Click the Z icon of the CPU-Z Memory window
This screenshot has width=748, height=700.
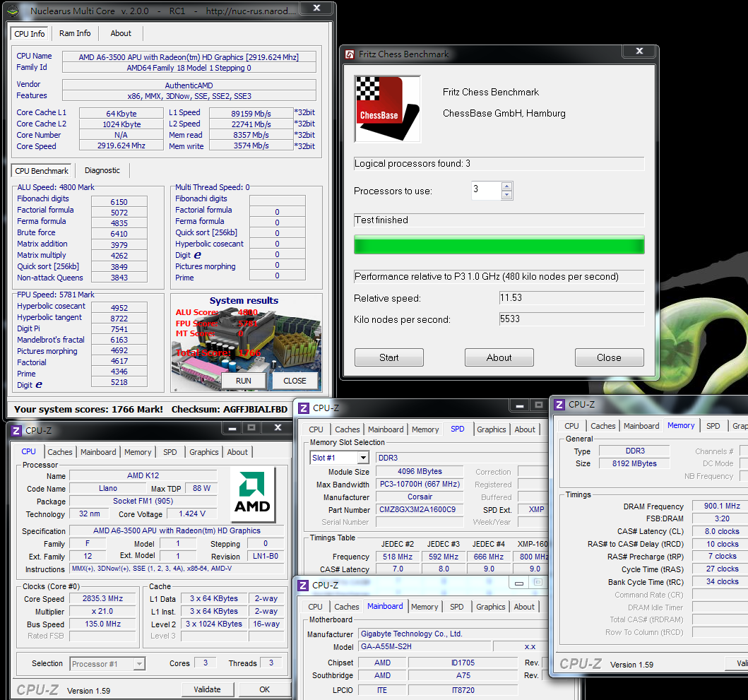point(559,405)
